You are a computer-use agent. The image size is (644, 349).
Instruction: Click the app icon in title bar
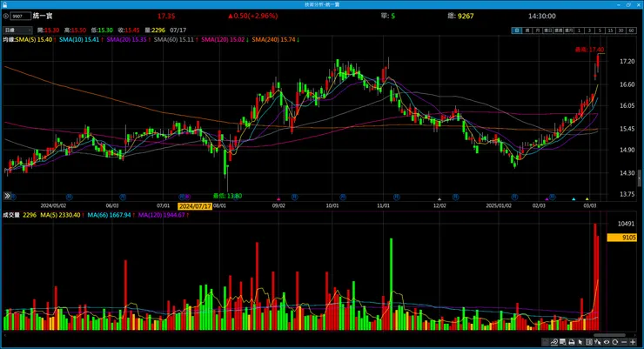pyautogui.click(x=4, y=4)
